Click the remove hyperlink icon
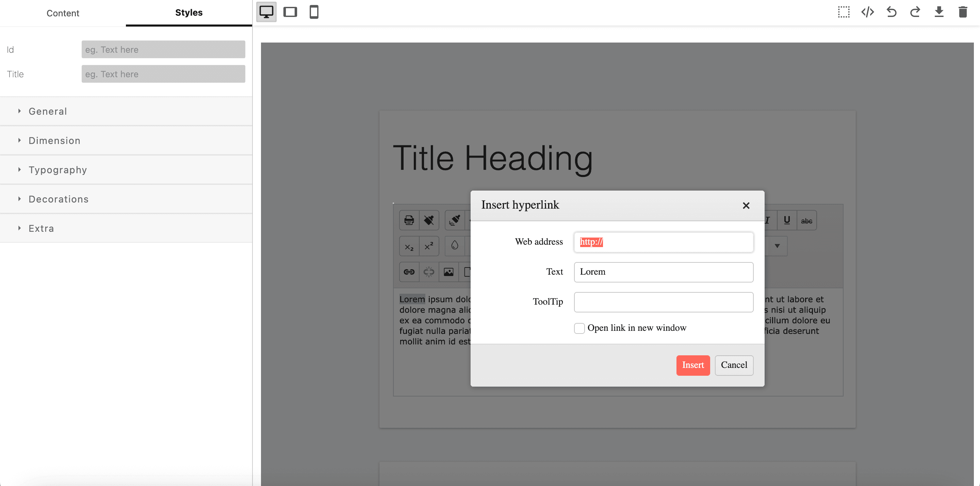980x486 pixels. point(429,272)
